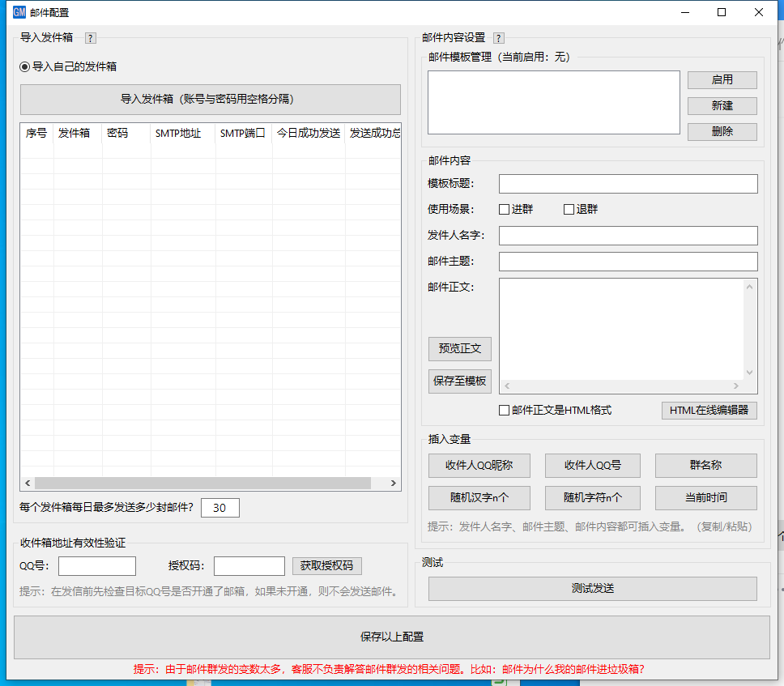784x686 pixels.
Task: Click the 邮件正文 scroll up arrow
Action: tap(749, 287)
